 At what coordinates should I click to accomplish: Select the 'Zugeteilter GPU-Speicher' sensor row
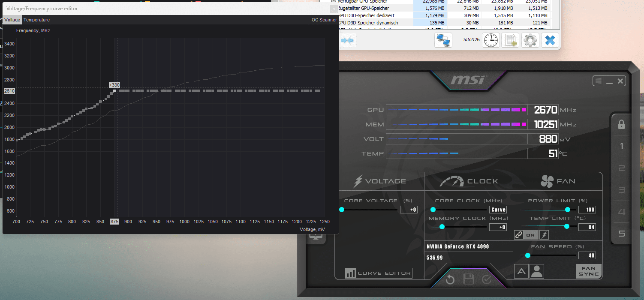pyautogui.click(x=443, y=8)
